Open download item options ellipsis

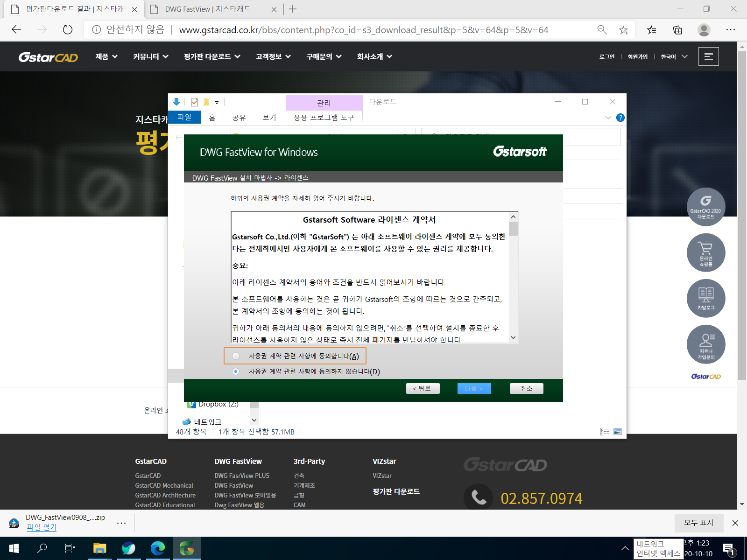coord(121,523)
